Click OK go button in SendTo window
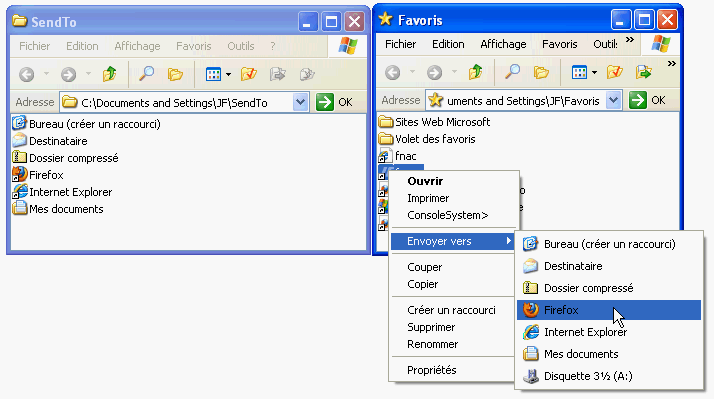Screen dimensions: 714x399 click(x=335, y=102)
